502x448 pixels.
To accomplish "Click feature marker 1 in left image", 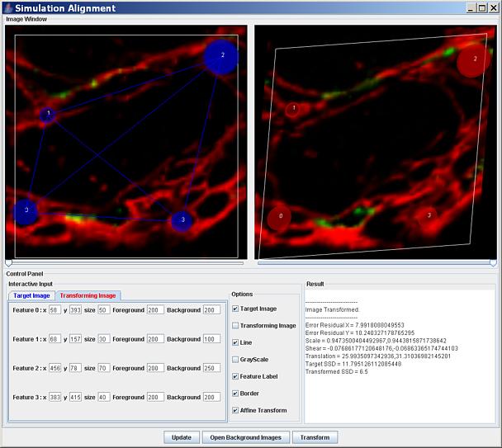I will pos(48,114).
